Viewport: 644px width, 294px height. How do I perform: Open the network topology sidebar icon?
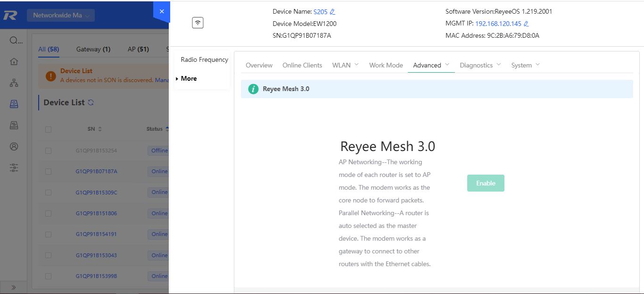14,83
